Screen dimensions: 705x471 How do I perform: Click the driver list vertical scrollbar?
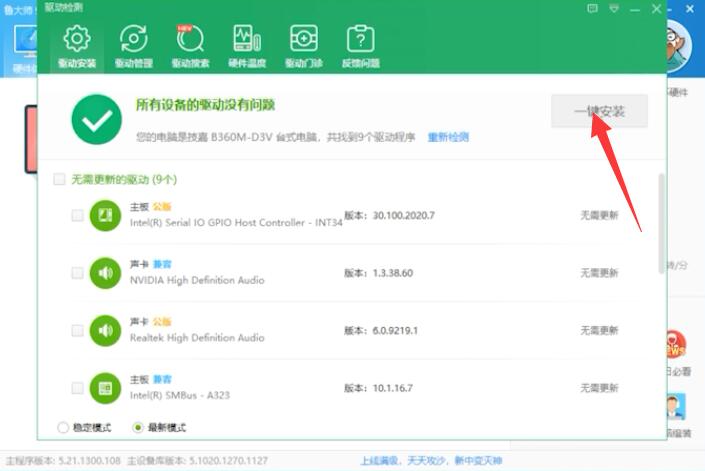click(661, 223)
